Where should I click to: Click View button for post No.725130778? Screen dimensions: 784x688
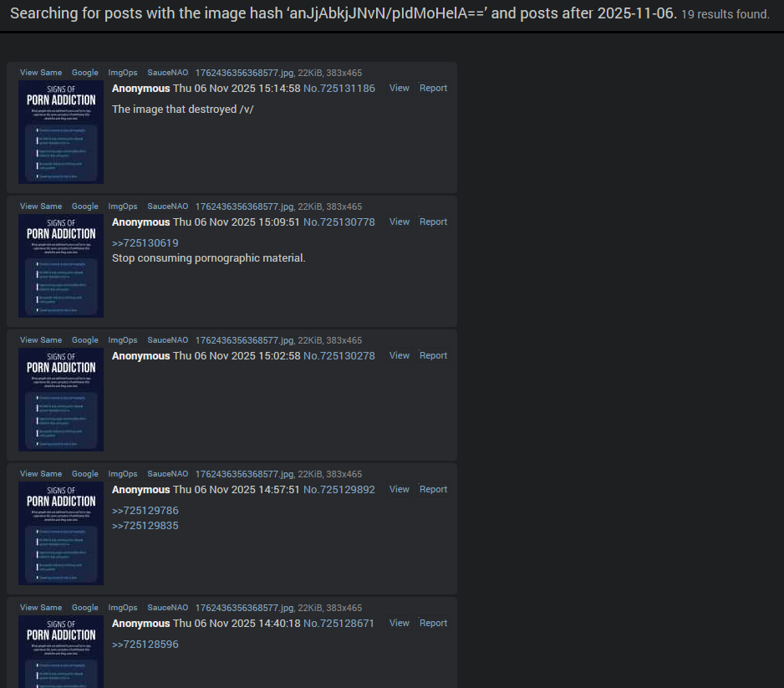(x=399, y=222)
